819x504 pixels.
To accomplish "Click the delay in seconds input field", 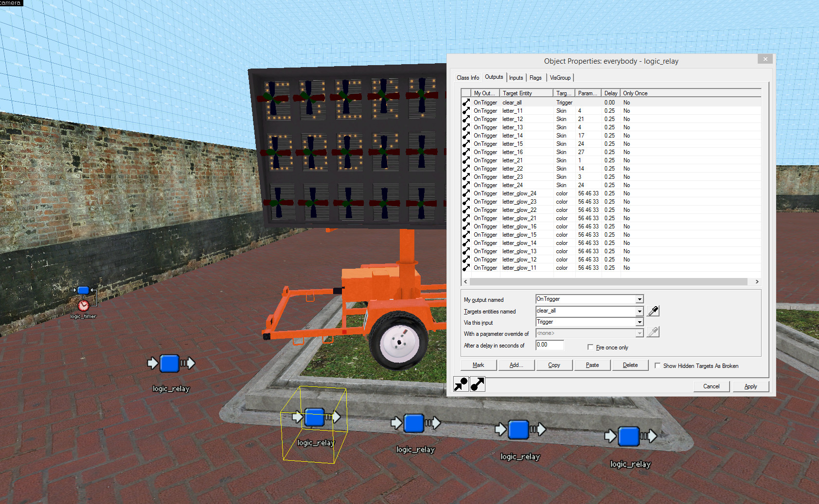I will click(x=550, y=345).
